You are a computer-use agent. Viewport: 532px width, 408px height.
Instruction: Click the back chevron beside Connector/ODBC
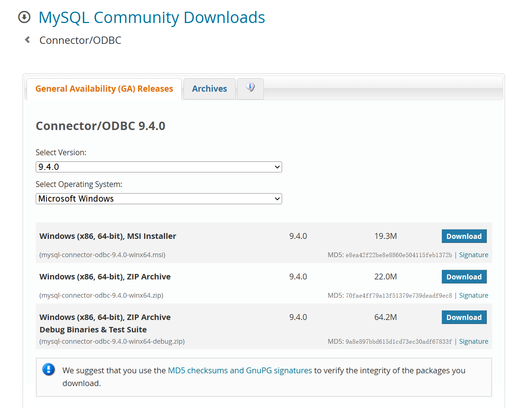(27, 40)
